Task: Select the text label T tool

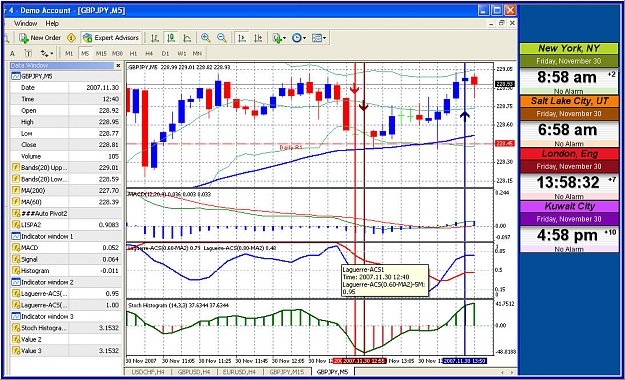Action: click(28, 53)
